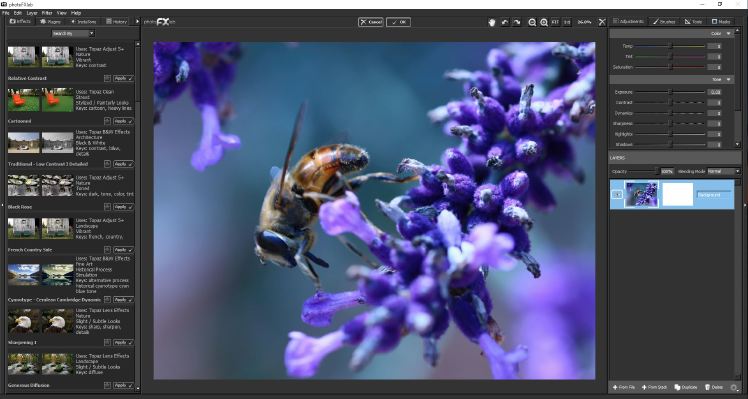
Task: Switch to the InstaTone tab
Action: coord(83,21)
